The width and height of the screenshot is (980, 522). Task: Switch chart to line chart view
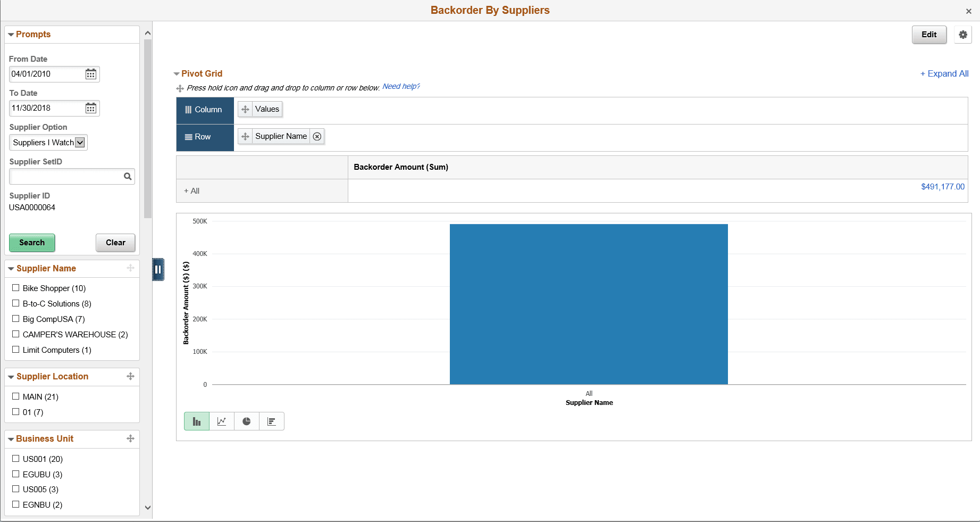coord(221,421)
